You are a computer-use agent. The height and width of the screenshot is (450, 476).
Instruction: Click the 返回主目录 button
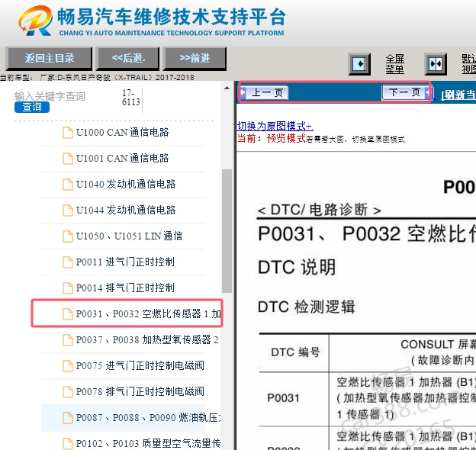click(x=49, y=58)
